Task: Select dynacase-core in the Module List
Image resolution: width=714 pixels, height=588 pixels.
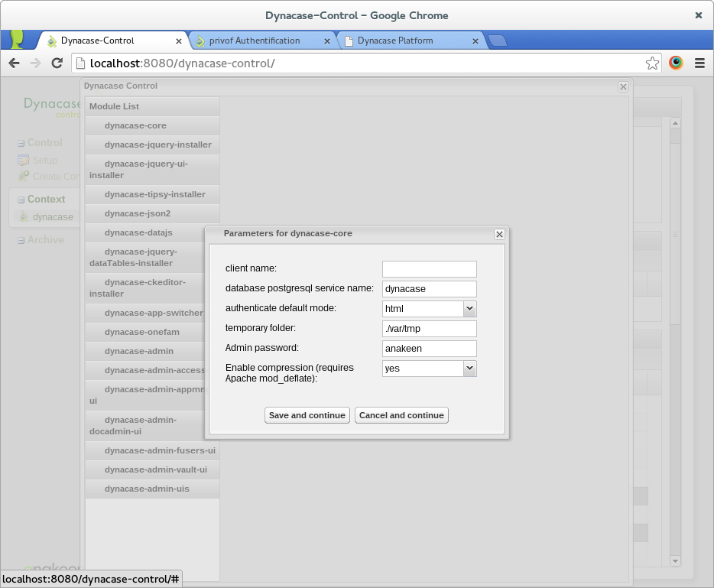Action: click(152, 125)
